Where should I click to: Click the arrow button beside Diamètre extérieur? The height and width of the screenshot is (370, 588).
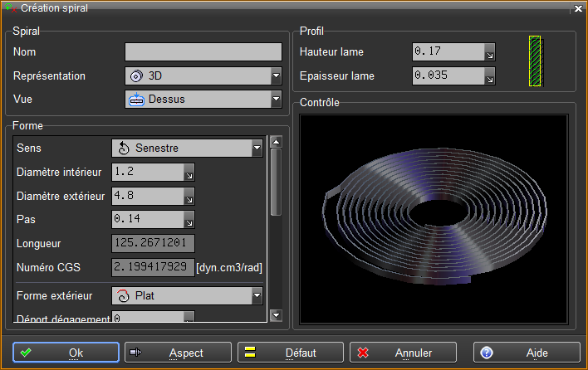coord(189,197)
